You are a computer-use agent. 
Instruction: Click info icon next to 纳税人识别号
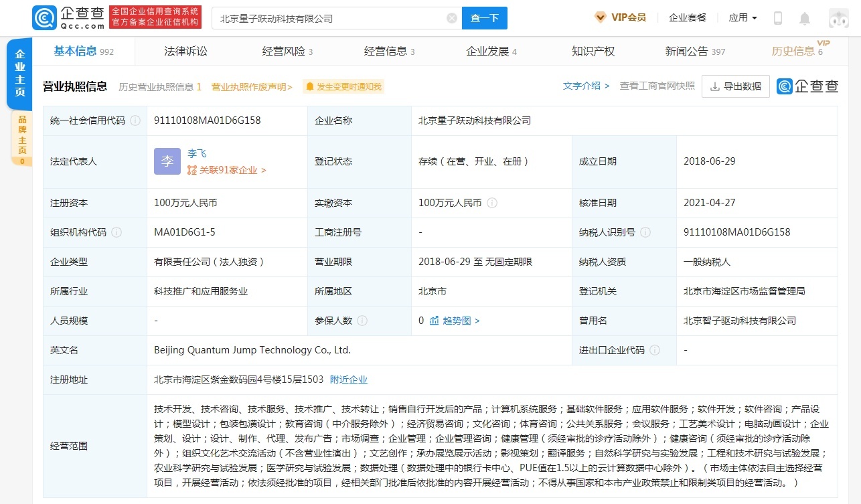[645, 232]
